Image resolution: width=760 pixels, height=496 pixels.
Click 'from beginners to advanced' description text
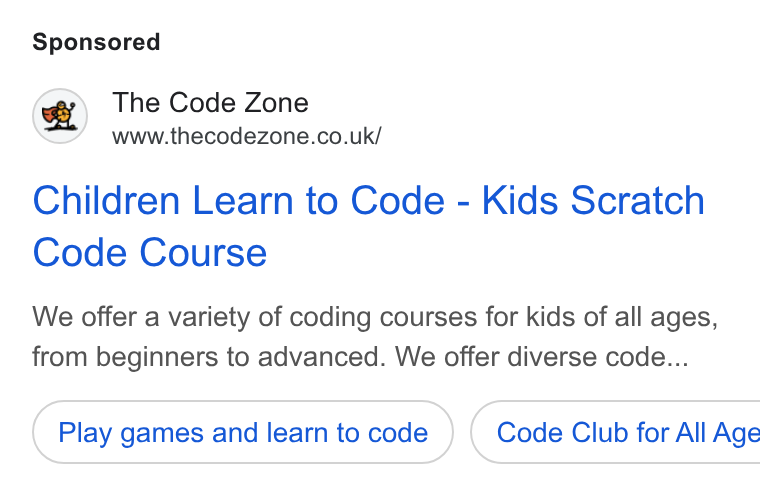(209, 357)
